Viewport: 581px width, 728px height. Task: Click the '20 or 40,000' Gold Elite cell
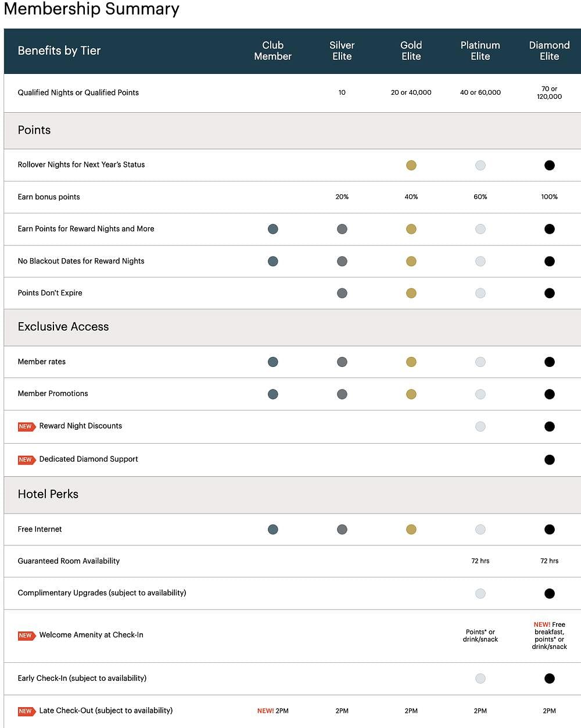[411, 92]
